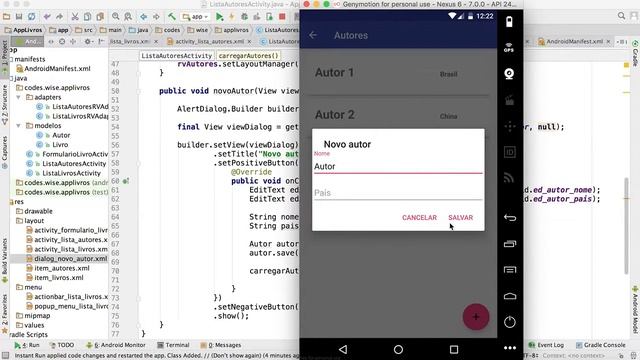Tap the Android back navigation triangle
Viewport: 640px width, 360px height.
pyautogui.click(x=343, y=349)
